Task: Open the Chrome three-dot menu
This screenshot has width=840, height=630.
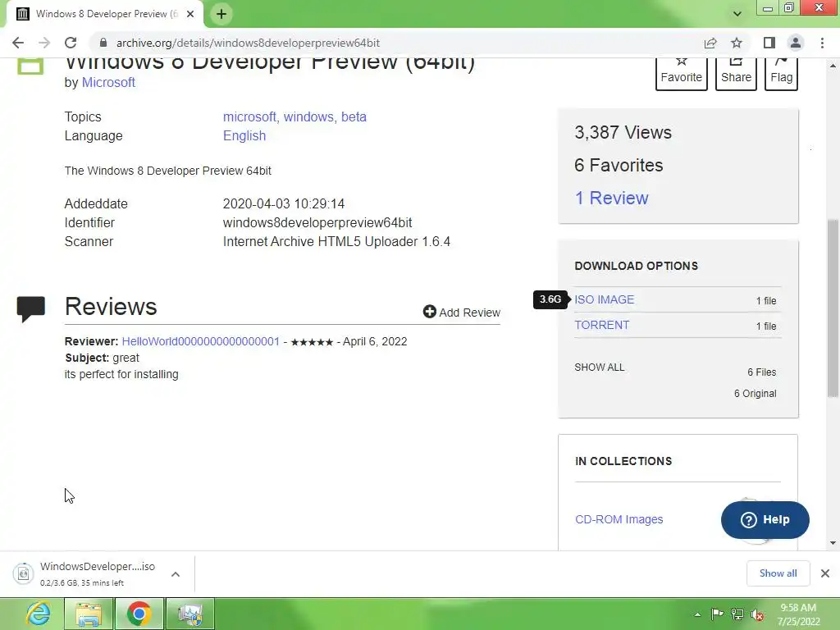Action: pos(822,43)
